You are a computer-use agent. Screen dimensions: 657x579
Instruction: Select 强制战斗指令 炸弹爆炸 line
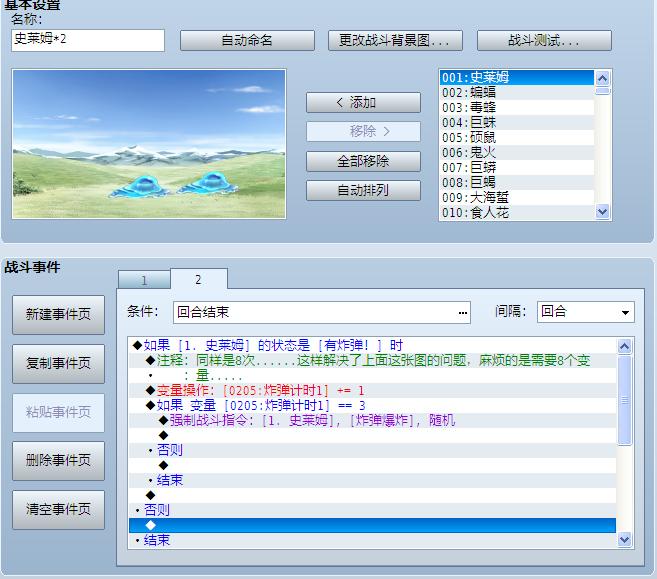[372, 421]
